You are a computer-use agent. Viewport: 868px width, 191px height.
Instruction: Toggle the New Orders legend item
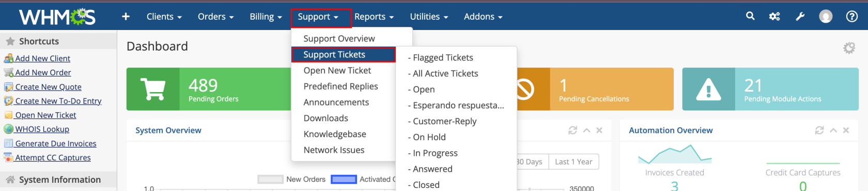tap(292, 179)
